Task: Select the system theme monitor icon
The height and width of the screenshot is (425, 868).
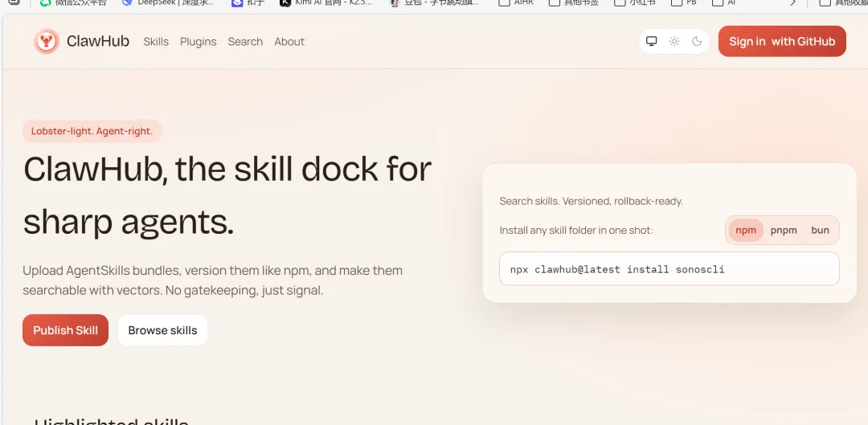Action: 652,42
